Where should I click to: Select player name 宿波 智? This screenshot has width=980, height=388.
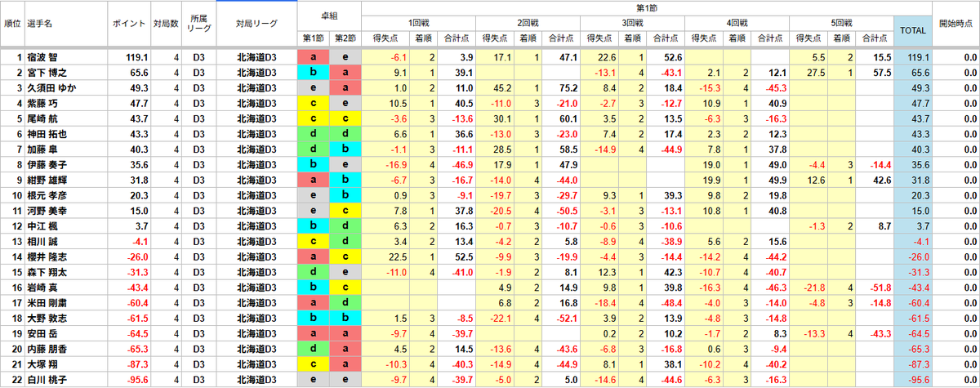pyautogui.click(x=42, y=57)
